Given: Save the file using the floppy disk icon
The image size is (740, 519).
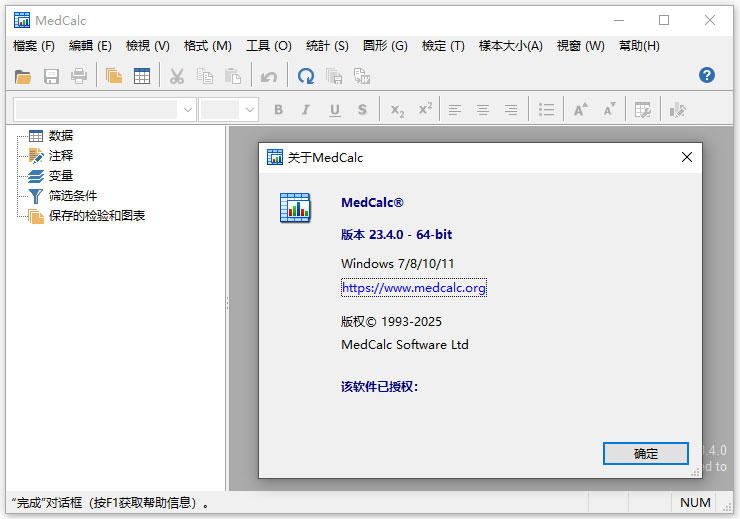Looking at the screenshot, I should click(51, 76).
